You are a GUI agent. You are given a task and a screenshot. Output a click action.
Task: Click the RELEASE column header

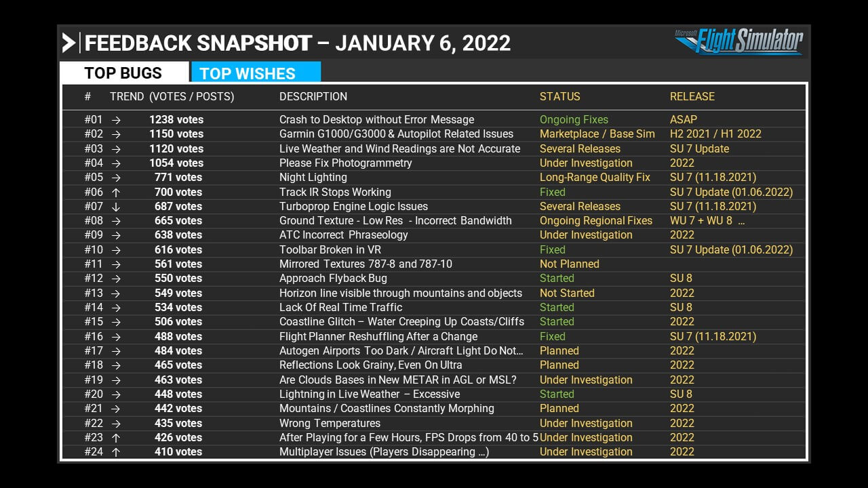pos(692,96)
